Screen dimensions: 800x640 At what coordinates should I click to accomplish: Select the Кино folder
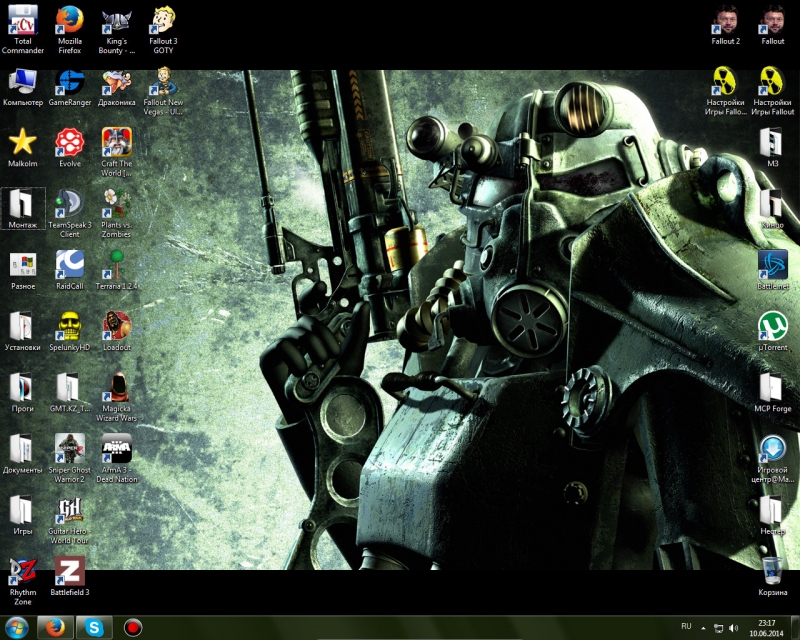tap(772, 209)
